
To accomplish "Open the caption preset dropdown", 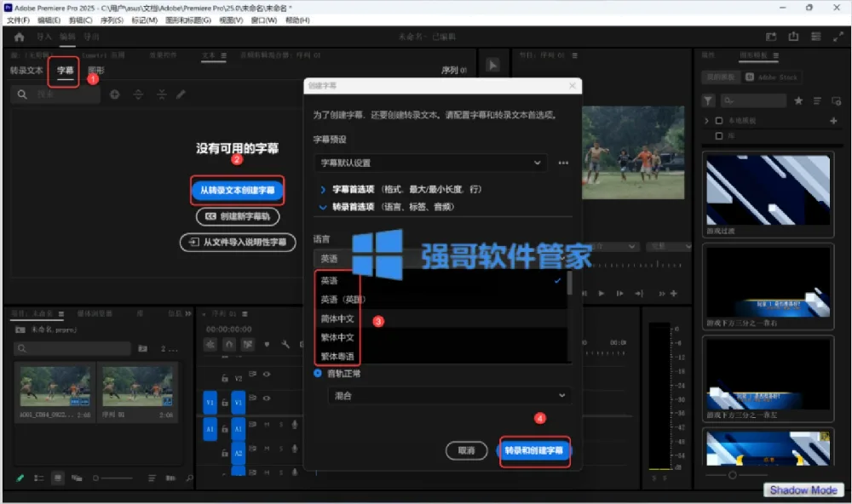I will coord(430,163).
